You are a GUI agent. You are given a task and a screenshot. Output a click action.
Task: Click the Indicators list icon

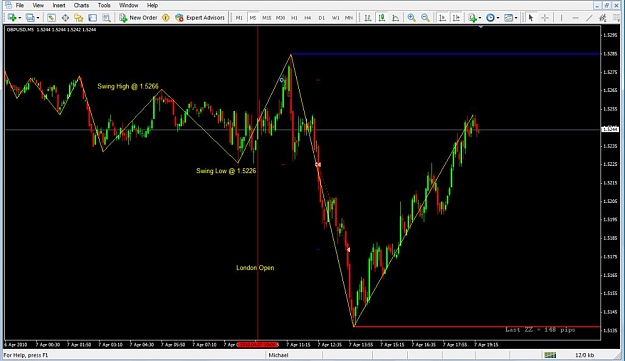coord(473,18)
